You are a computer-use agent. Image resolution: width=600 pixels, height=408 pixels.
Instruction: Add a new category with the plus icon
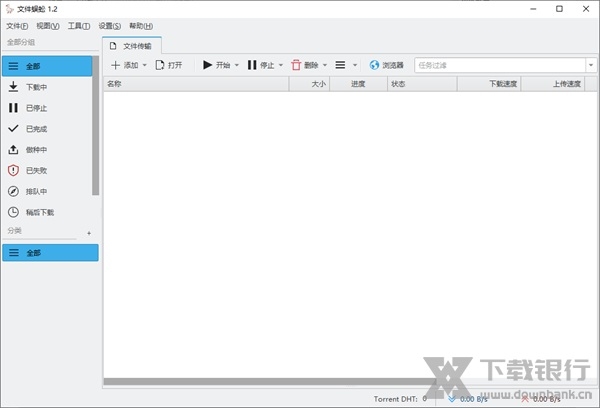pos(88,233)
